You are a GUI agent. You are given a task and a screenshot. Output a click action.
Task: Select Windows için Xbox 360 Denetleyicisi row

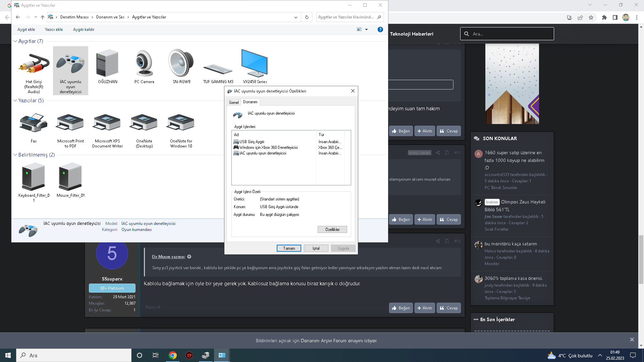(x=288, y=147)
